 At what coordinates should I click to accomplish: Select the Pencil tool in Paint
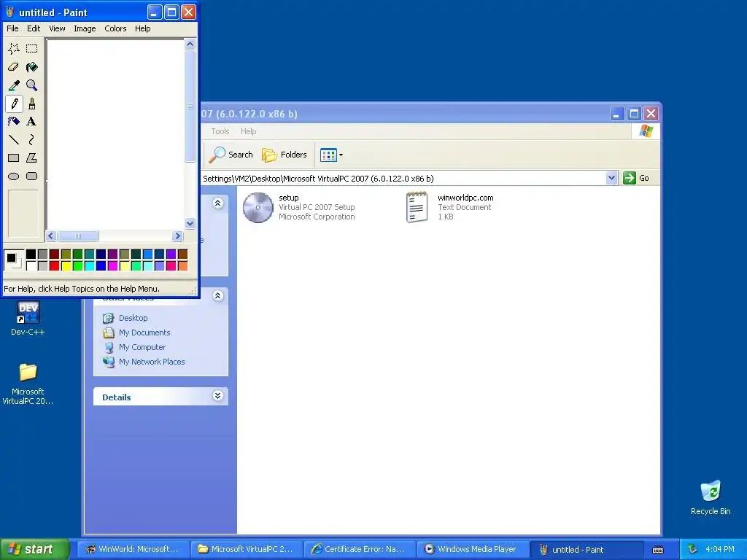14,104
